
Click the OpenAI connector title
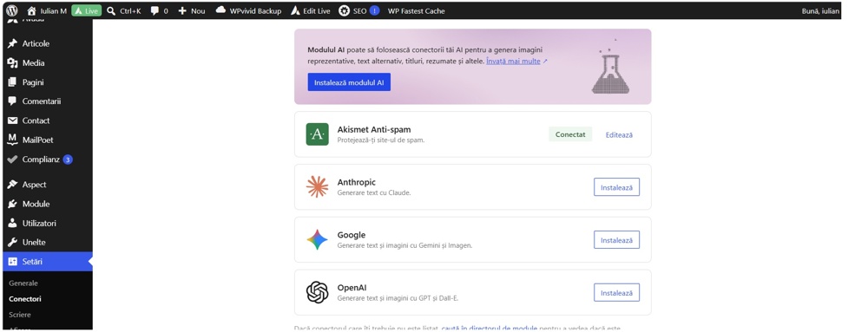point(352,288)
